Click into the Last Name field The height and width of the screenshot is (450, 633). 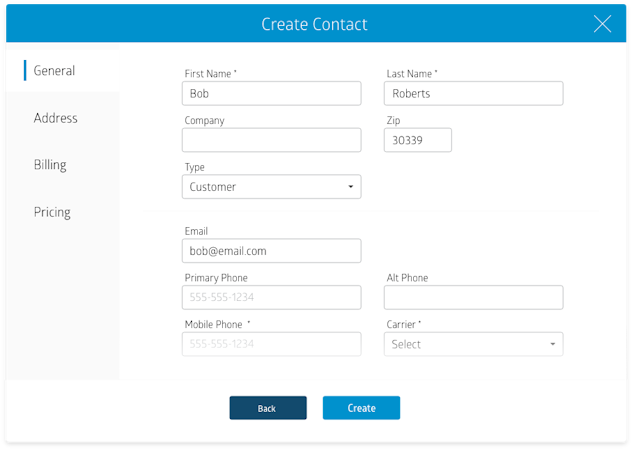473,94
